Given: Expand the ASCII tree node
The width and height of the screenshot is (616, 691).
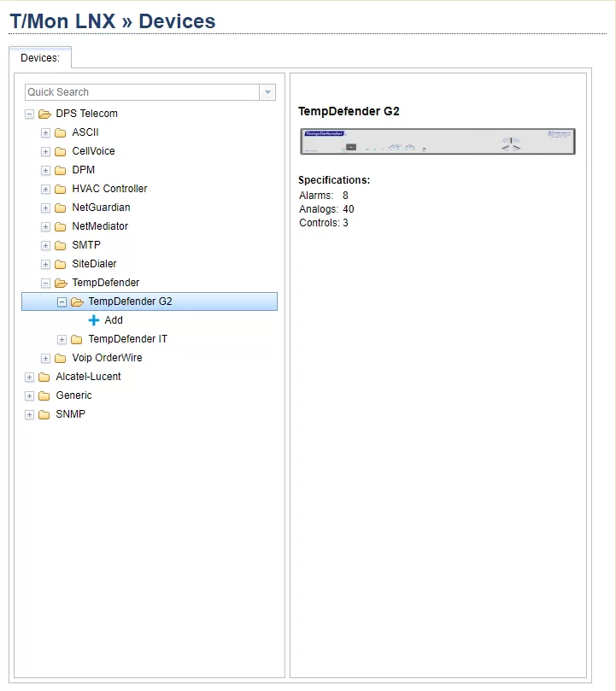Looking at the screenshot, I should (x=46, y=132).
